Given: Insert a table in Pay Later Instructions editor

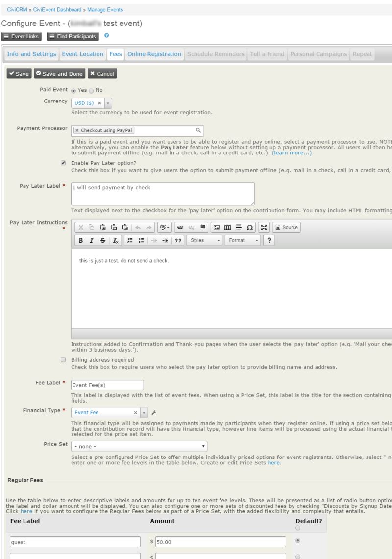Looking at the screenshot, I should (x=228, y=227).
